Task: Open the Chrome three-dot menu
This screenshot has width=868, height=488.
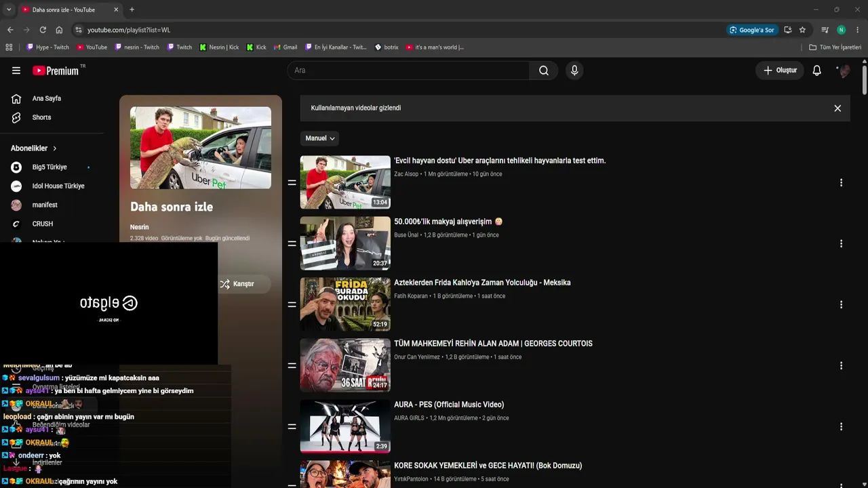Action: [x=858, y=30]
